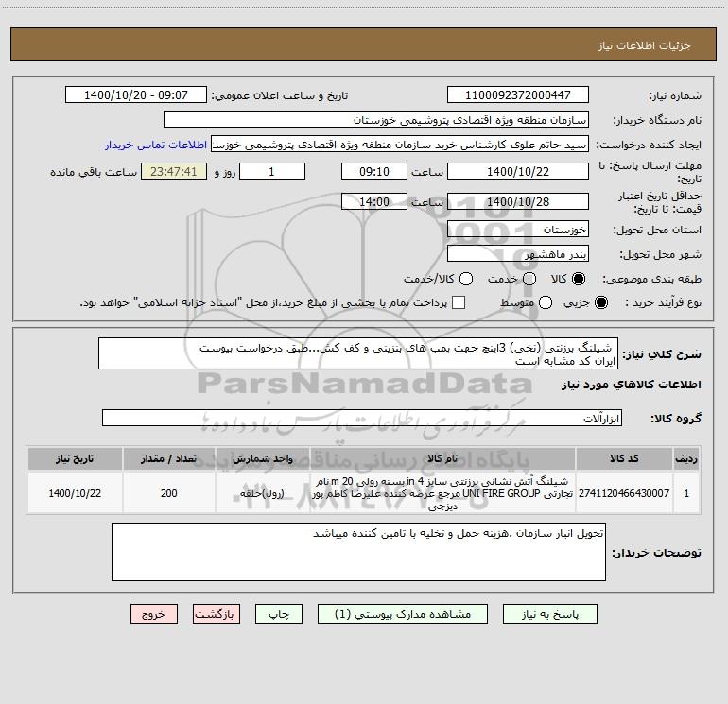Click the کد کالا column header

click(624, 458)
